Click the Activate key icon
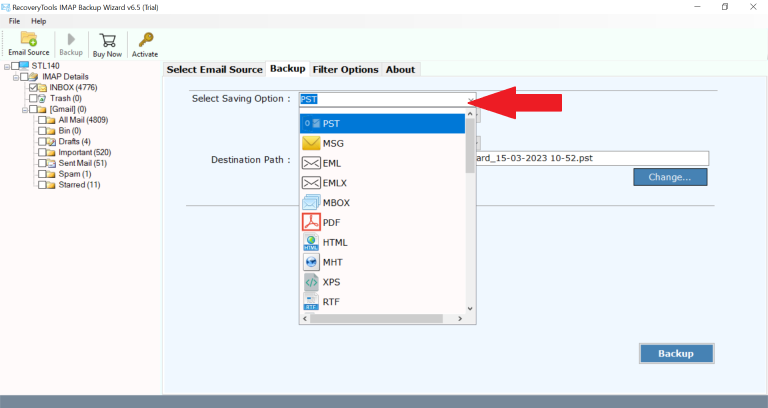The height and width of the screenshot is (408, 768). [x=145, y=40]
